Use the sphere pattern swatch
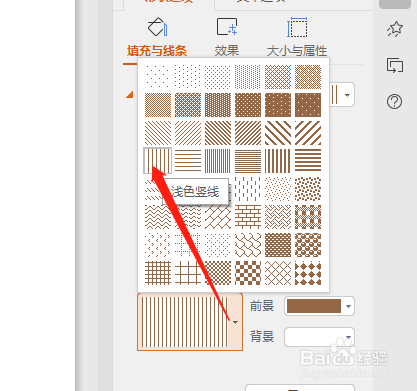417x391 pixels. 308,245
